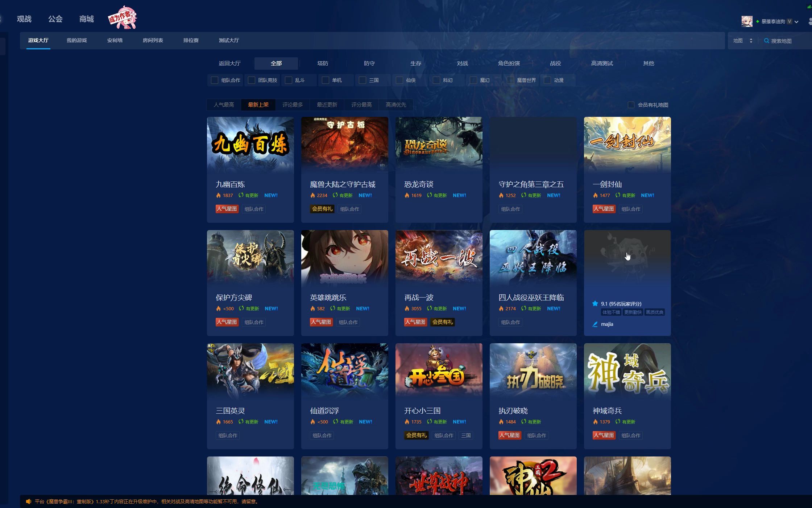Click the 守护之角第三章之五 title
Image resolution: width=812 pixels, height=508 pixels.
[x=531, y=184]
